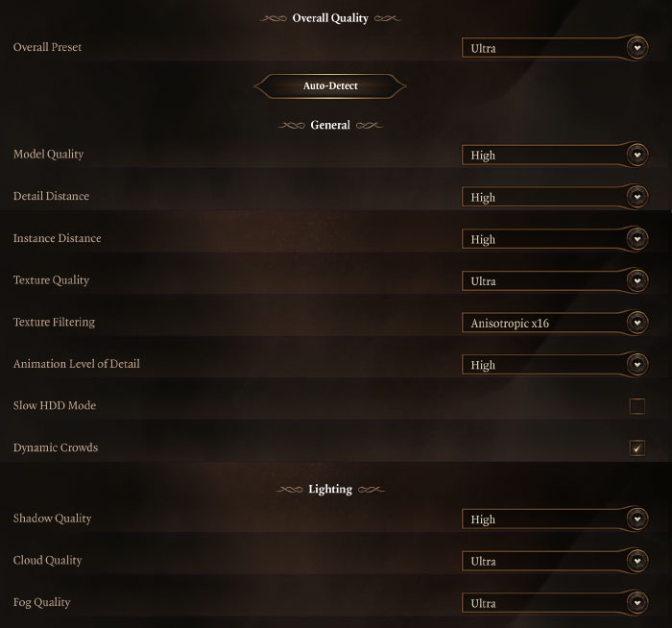Screen dimensions: 672x628
Task: Click the Overall Preset dropdown arrow icon
Action: tap(636, 47)
